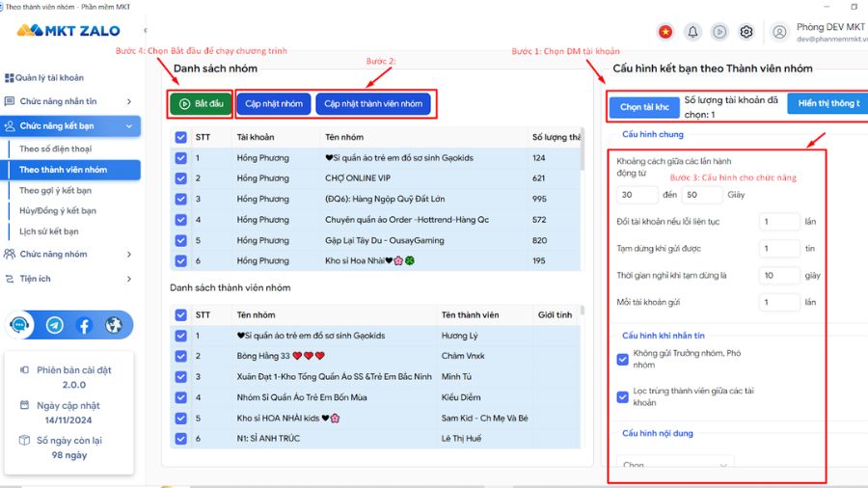Select Theo số điện thoại submenu
Screen dimensions: 868x488
pyautogui.click(x=55, y=149)
